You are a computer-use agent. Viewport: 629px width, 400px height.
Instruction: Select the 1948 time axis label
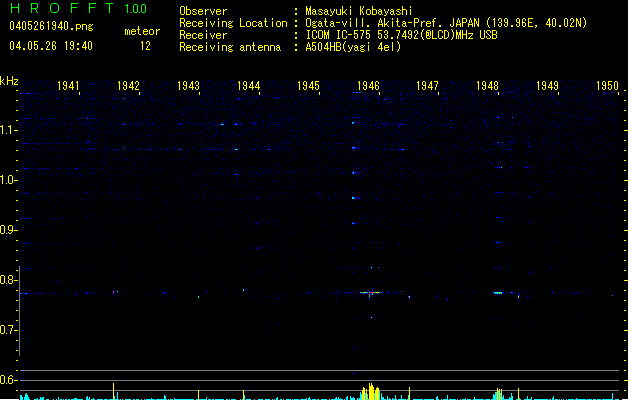tap(487, 87)
